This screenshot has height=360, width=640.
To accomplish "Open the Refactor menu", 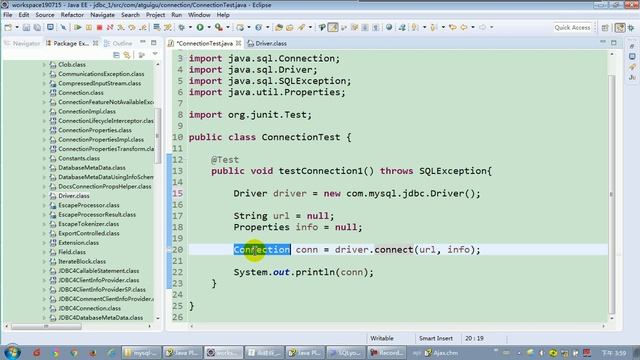I will pyautogui.click(x=72, y=15).
